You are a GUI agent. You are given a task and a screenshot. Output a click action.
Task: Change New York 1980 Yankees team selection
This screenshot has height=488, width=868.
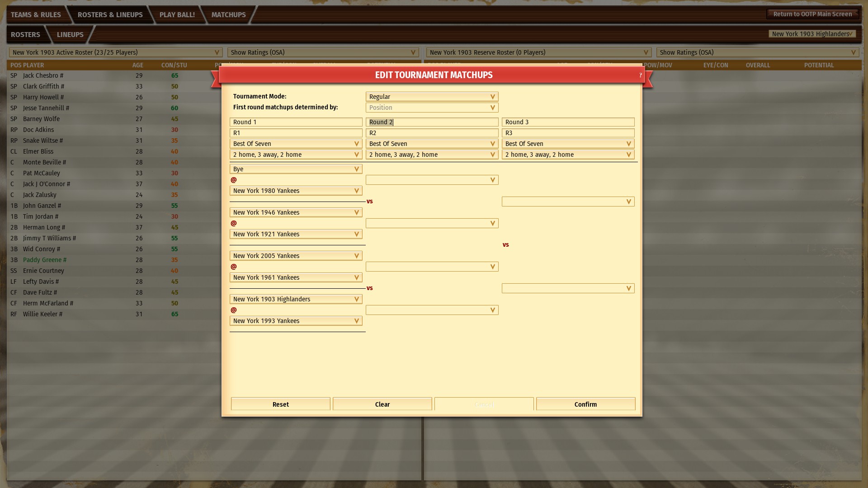coord(296,191)
